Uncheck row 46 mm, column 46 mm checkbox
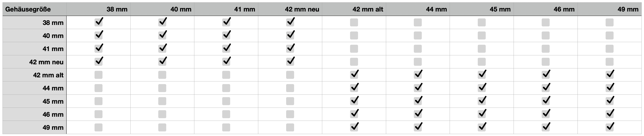Viewport: 644px width, 136px height. point(545,114)
